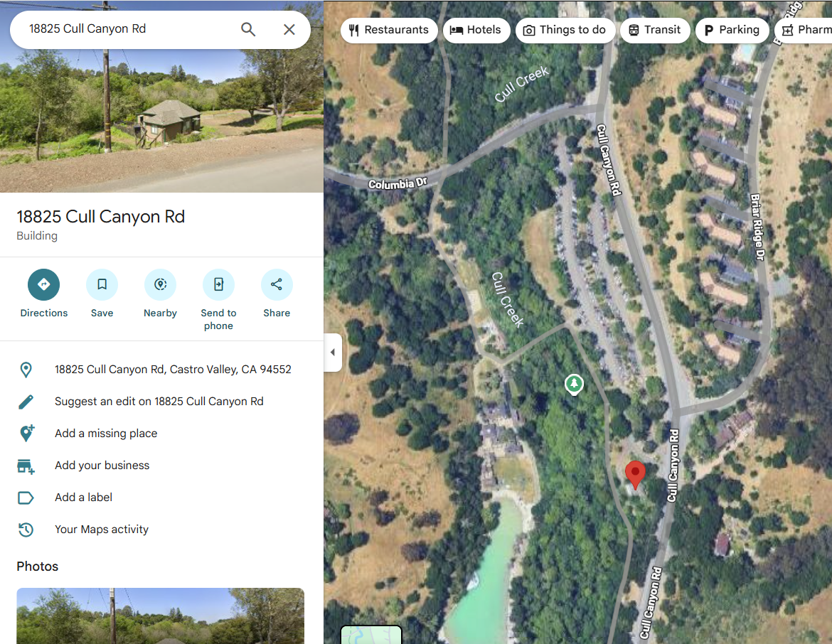Screen dimensions: 832x644
Task: Save this place with bookmark icon
Action: [x=102, y=285]
